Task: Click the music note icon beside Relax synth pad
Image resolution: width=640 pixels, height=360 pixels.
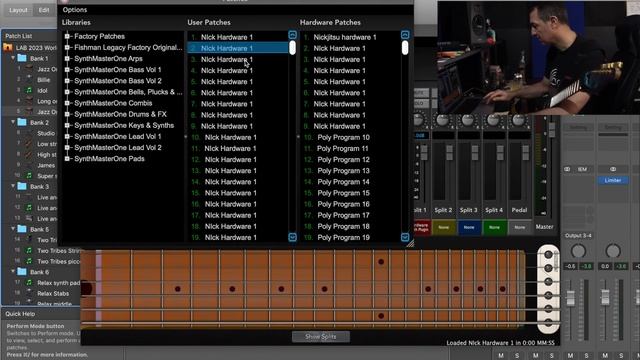Action: coord(29,282)
